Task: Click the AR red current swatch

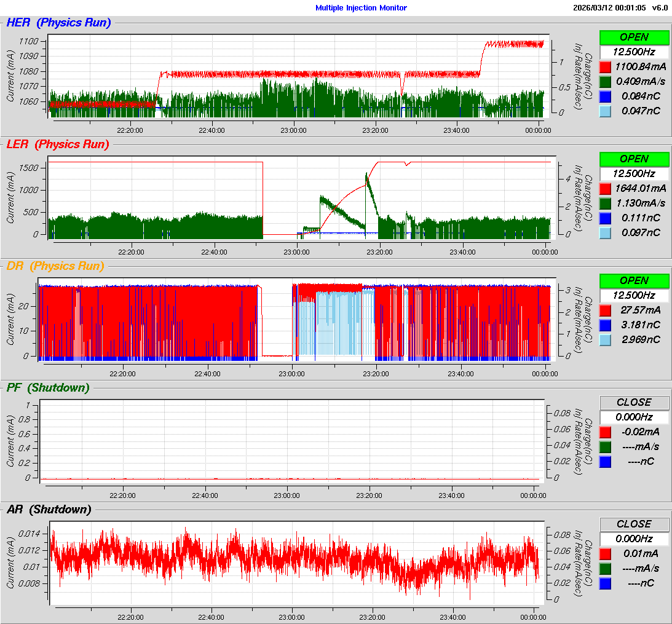Action: (x=605, y=553)
